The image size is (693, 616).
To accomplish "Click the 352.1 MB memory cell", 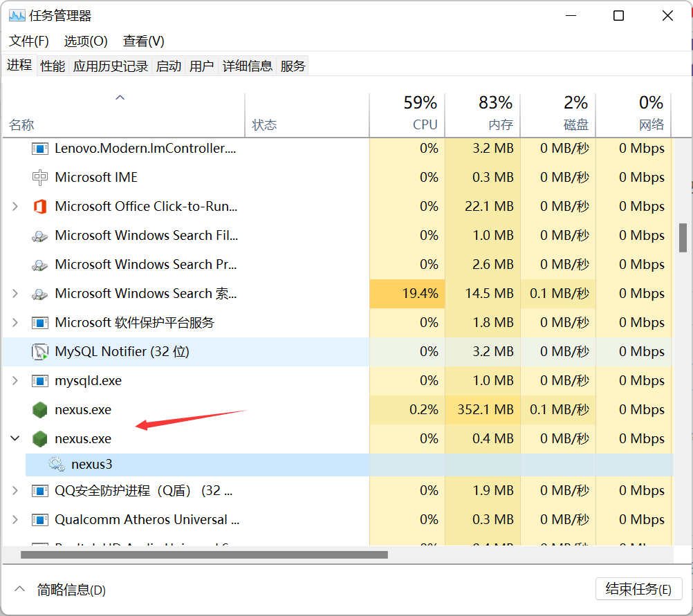I will point(483,410).
